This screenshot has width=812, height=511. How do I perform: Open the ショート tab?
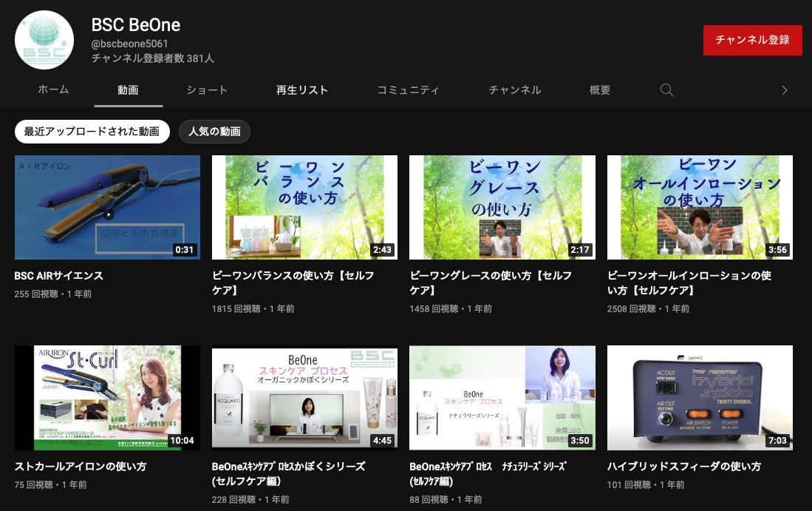(x=207, y=90)
